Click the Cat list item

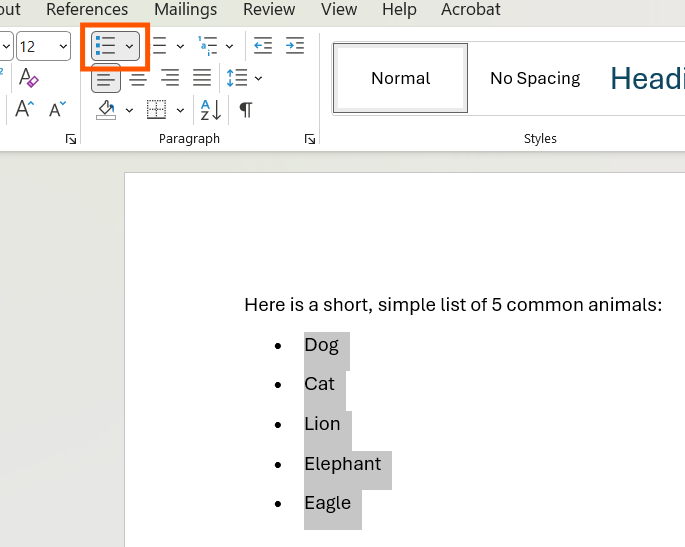319,384
